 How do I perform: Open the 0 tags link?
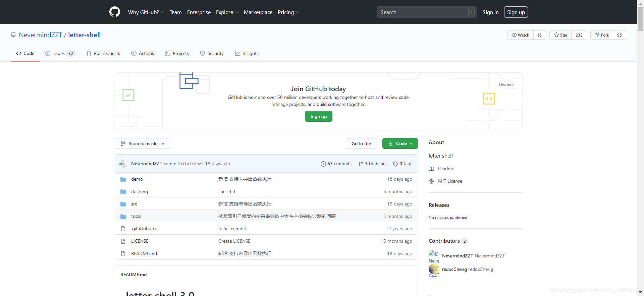tap(403, 164)
